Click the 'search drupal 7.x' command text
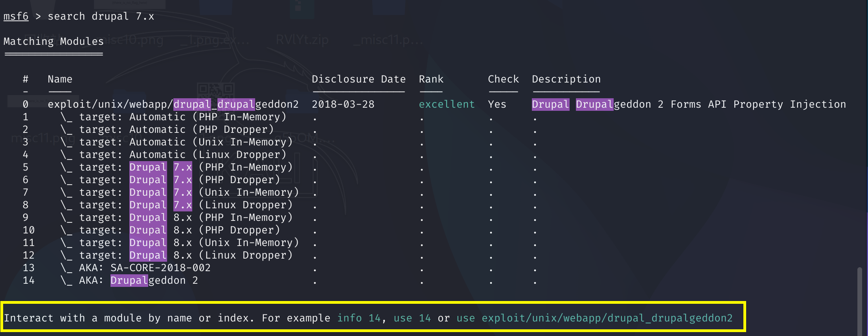Viewport: 868px width, 336px height. tap(101, 17)
